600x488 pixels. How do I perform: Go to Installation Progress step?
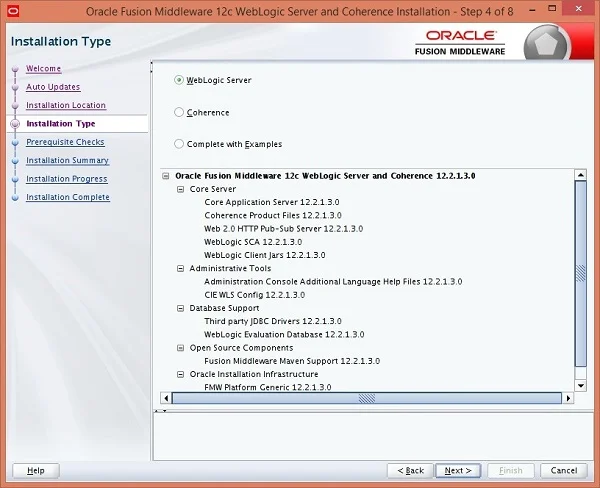coord(67,179)
